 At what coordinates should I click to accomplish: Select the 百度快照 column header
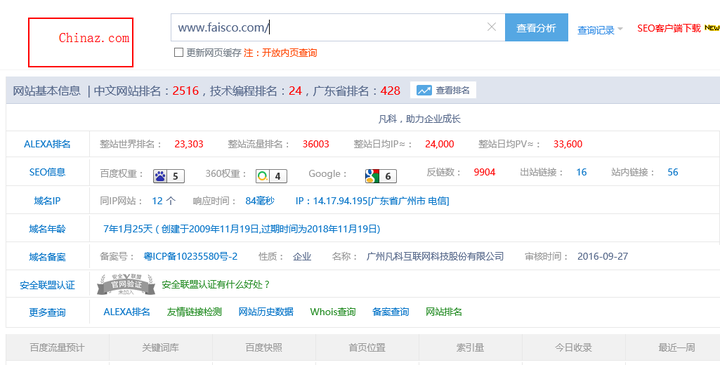pos(264,348)
